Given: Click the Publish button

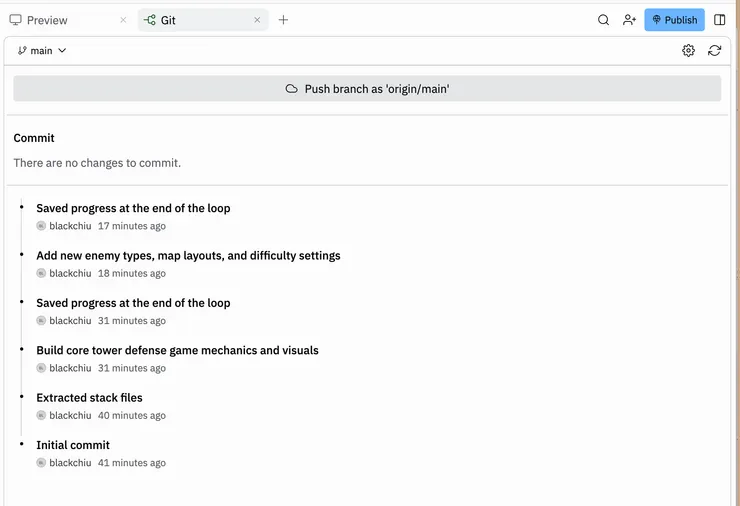Looking at the screenshot, I should (674, 20).
